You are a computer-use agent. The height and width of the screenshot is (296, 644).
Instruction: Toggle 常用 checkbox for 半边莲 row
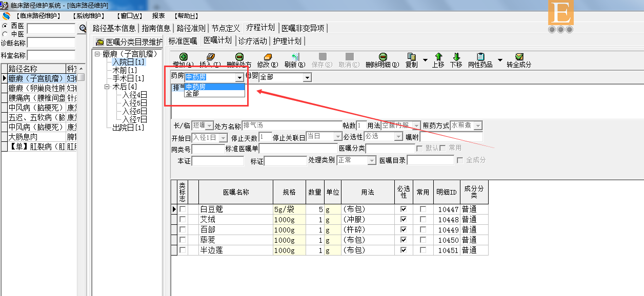coord(423,250)
